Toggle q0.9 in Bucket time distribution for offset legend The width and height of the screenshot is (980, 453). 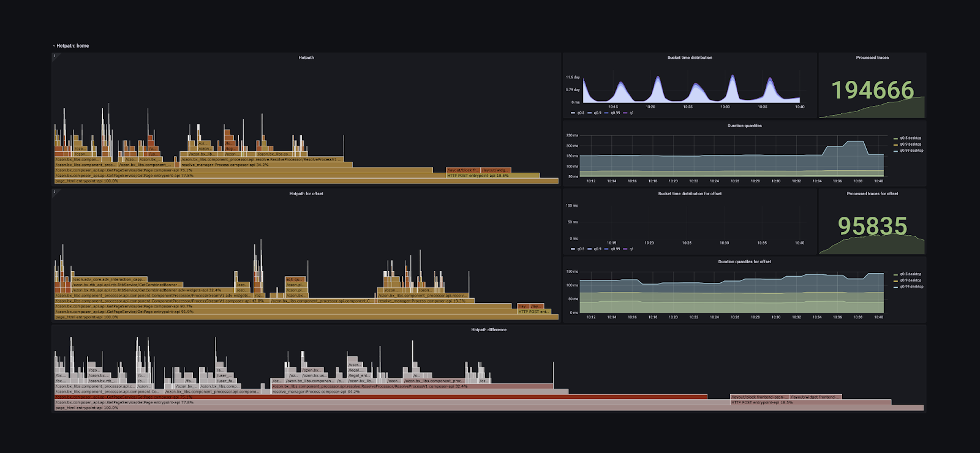point(595,249)
